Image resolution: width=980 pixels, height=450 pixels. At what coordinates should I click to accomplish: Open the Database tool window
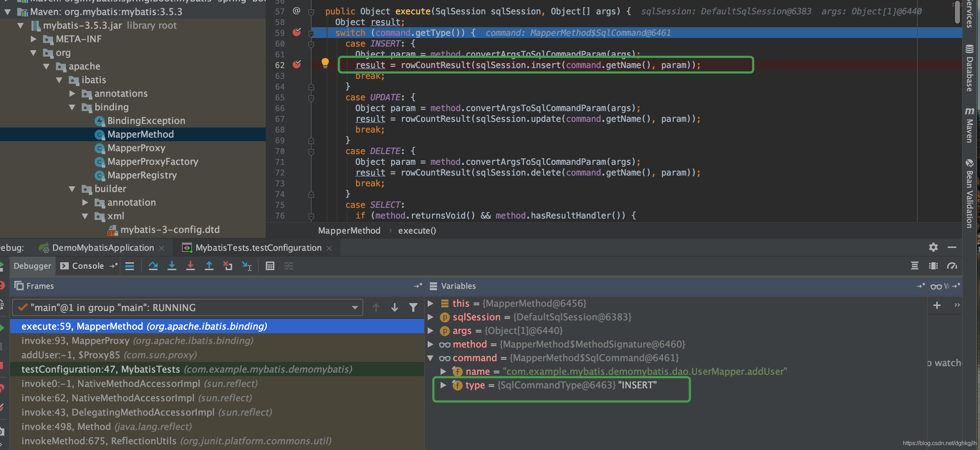pos(969,68)
